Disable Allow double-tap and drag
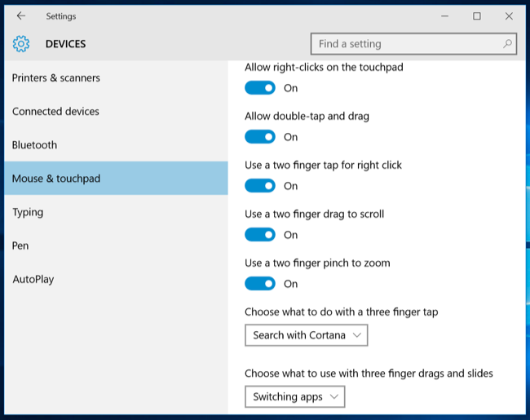The width and height of the screenshot is (530, 420). click(x=260, y=137)
